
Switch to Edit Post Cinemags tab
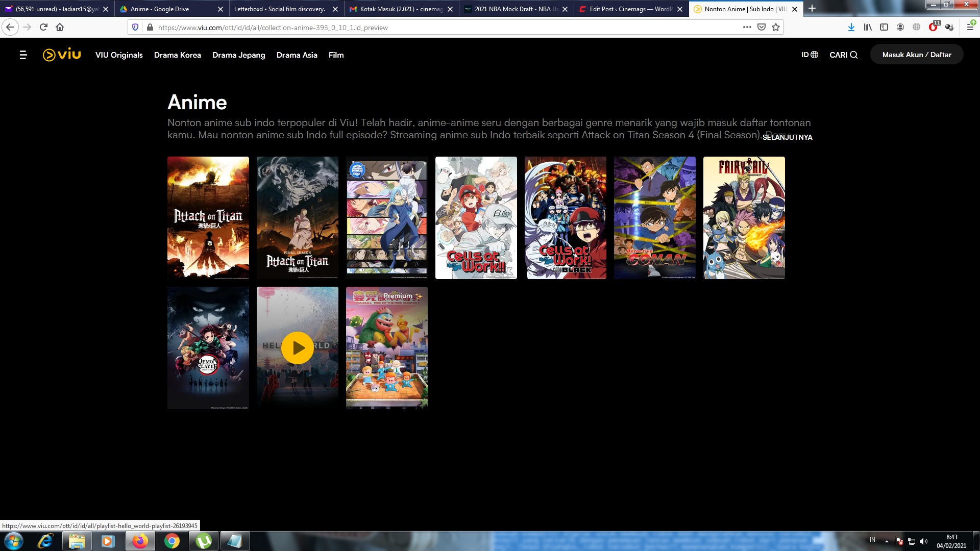click(631, 9)
